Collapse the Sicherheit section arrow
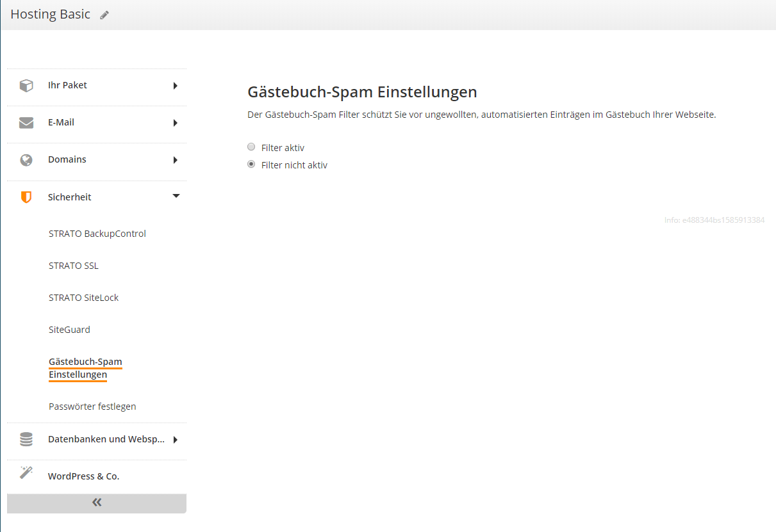776x532 pixels. pyautogui.click(x=176, y=197)
